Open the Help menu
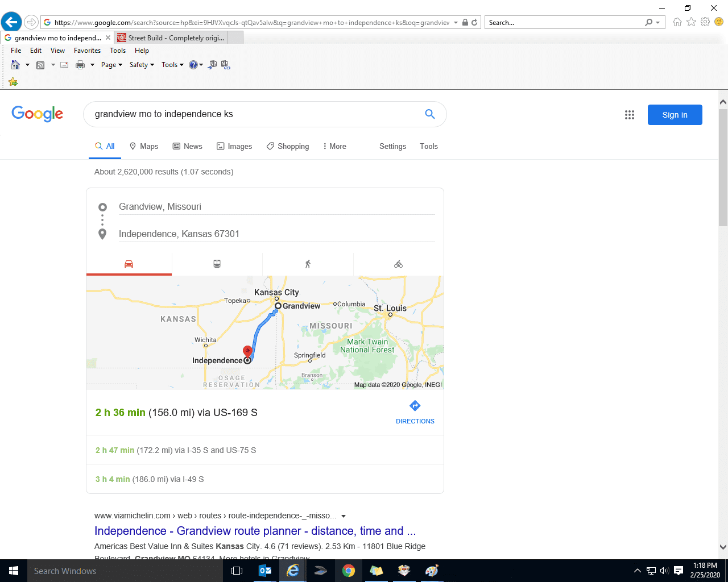 point(142,51)
